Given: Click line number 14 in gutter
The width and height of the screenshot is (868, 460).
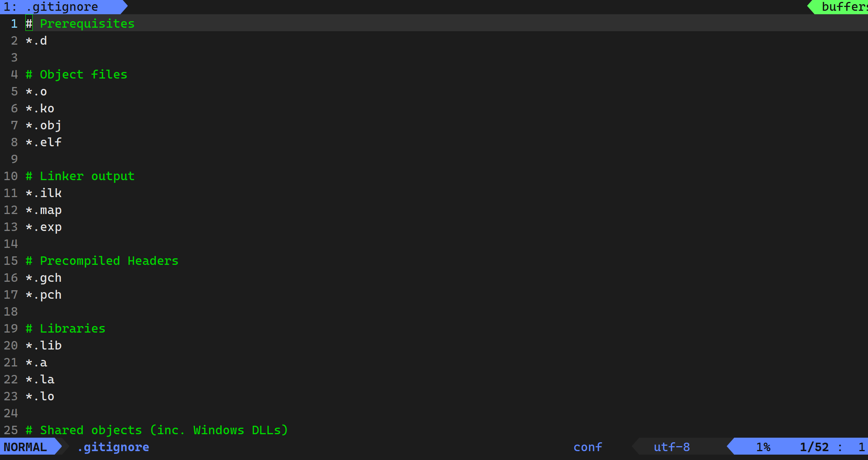Looking at the screenshot, I should tap(11, 244).
